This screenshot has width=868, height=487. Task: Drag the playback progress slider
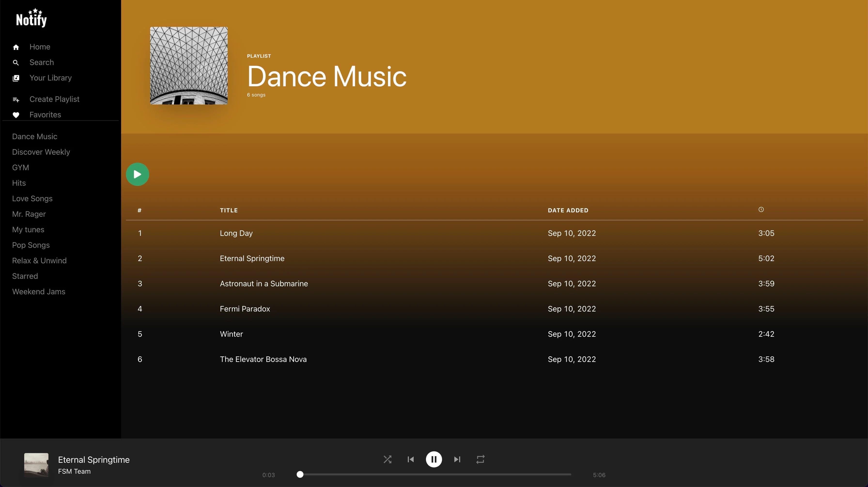pyautogui.click(x=299, y=474)
